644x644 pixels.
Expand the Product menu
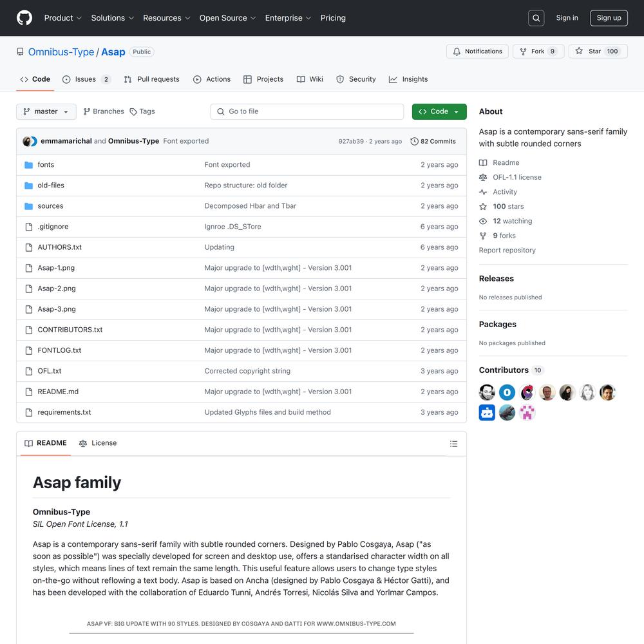click(x=63, y=18)
